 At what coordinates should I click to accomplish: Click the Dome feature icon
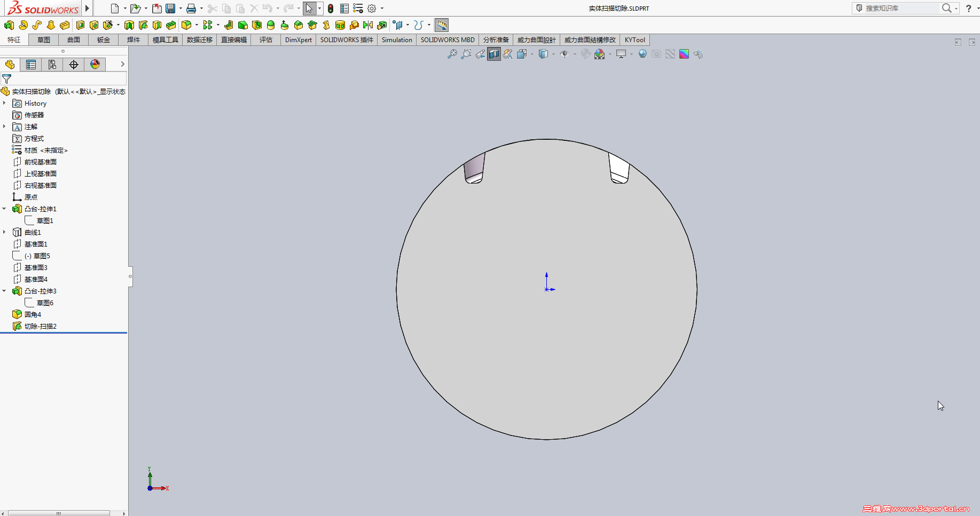point(271,25)
